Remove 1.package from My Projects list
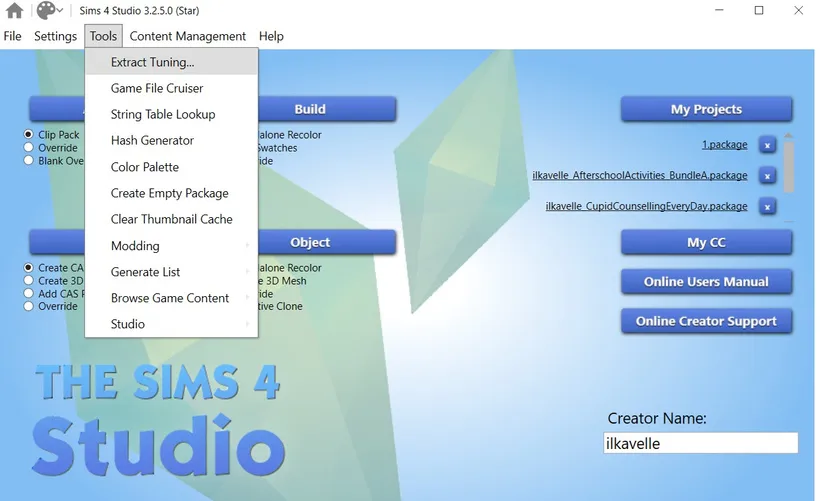The image size is (820, 501). tap(767, 145)
